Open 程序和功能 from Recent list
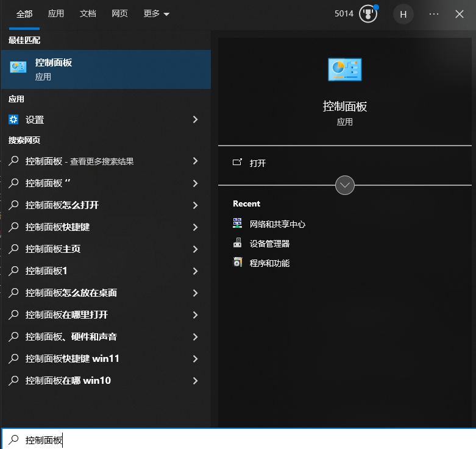Screen dimensions: 476x449 click(x=269, y=263)
